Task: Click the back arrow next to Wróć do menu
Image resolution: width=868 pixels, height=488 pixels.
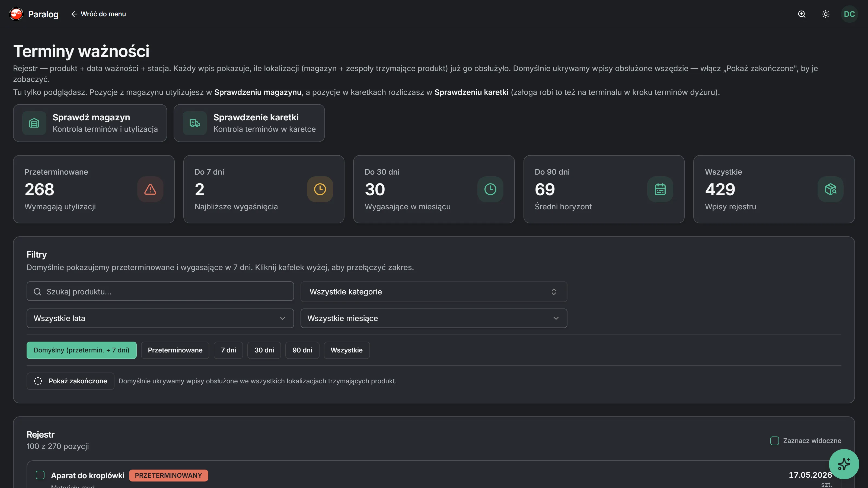Action: [x=74, y=14]
